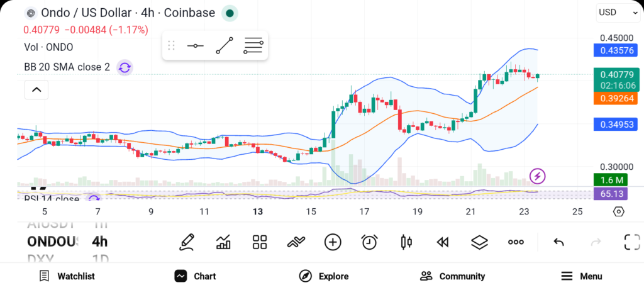
Task: Click the 0.45000 price axis label
Action: (x=616, y=38)
